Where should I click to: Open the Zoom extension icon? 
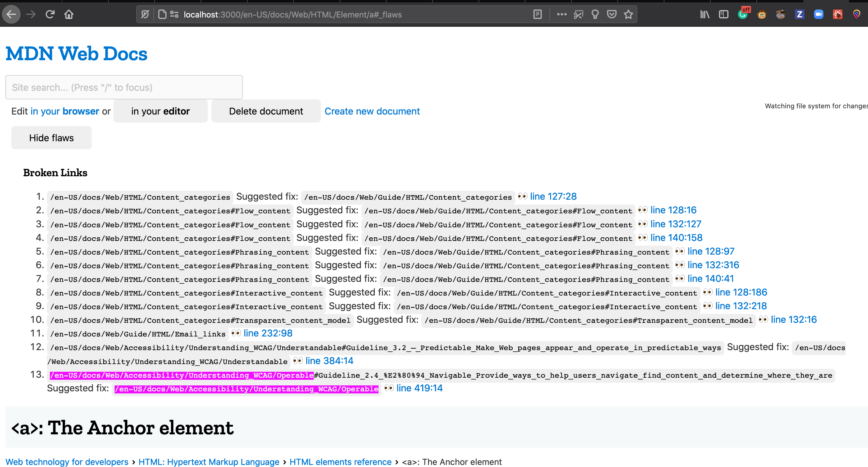pos(818,15)
